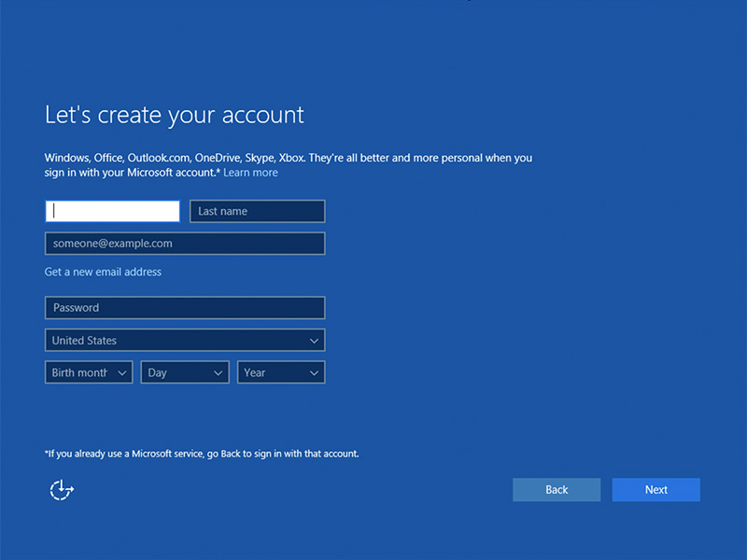Go Back to the previous setup step

coord(557,489)
